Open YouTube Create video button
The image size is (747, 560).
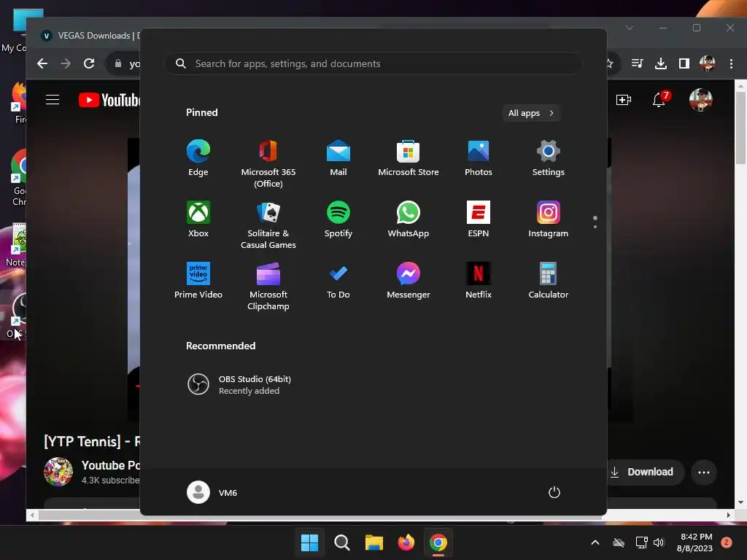(x=624, y=99)
